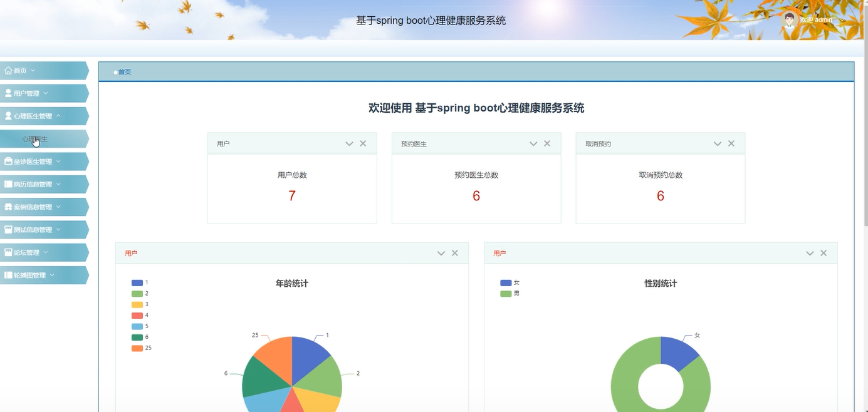The image size is (868, 412).
Task: Collapse the 预约医生 card with its chevron
Action: pyautogui.click(x=533, y=144)
